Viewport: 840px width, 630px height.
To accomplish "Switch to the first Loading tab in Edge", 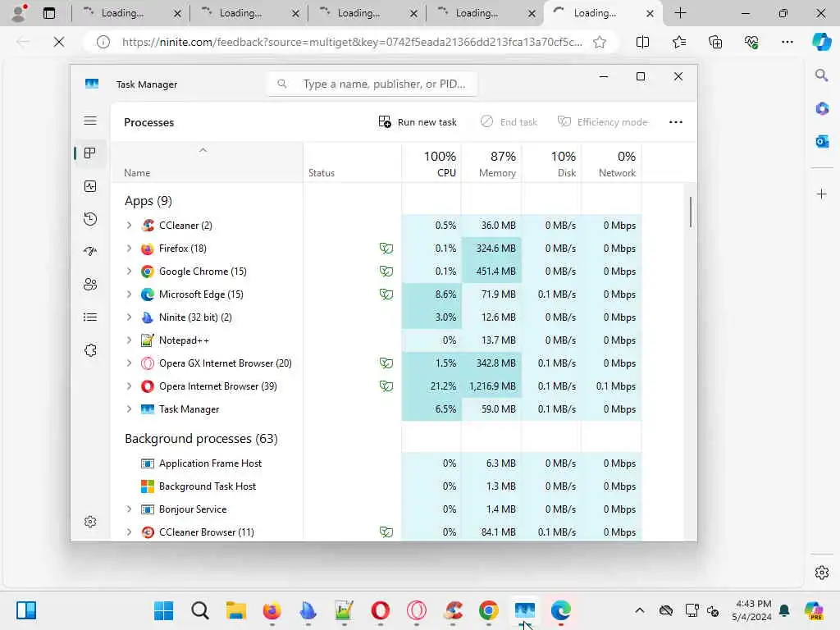I will point(130,13).
